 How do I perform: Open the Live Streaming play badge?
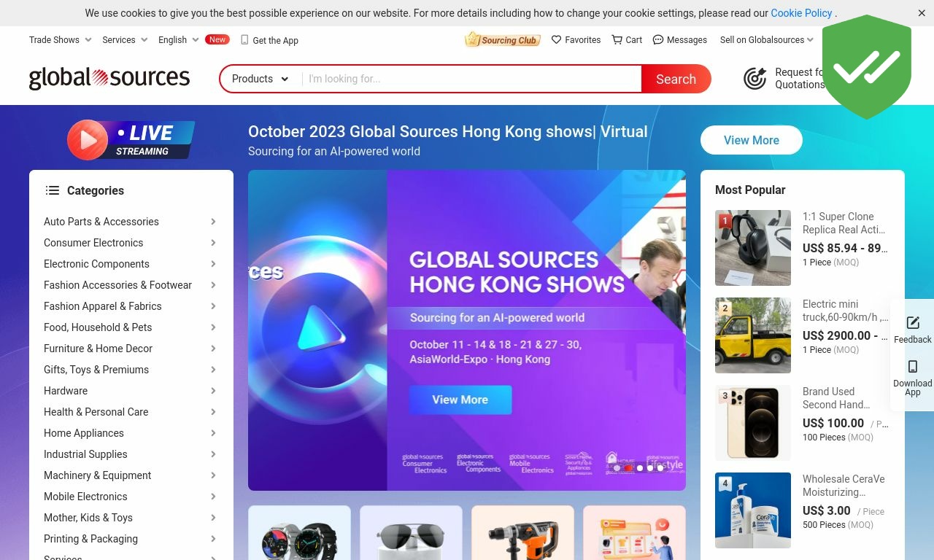(x=131, y=140)
